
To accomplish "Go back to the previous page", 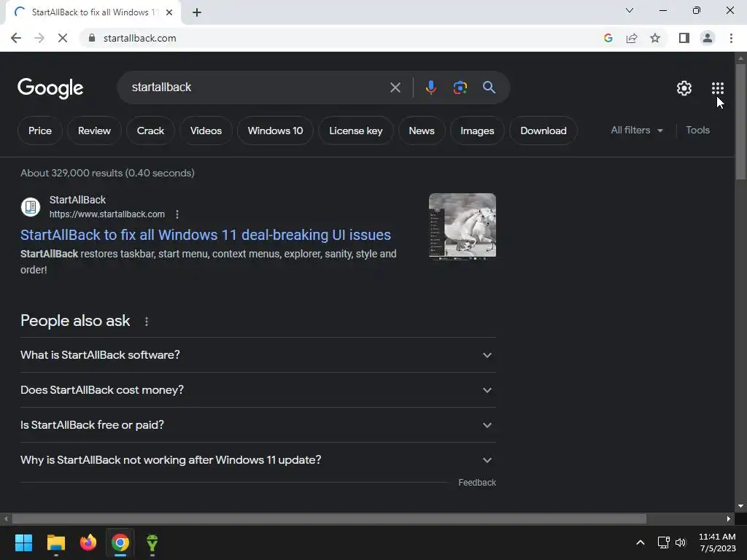I will click(x=16, y=38).
